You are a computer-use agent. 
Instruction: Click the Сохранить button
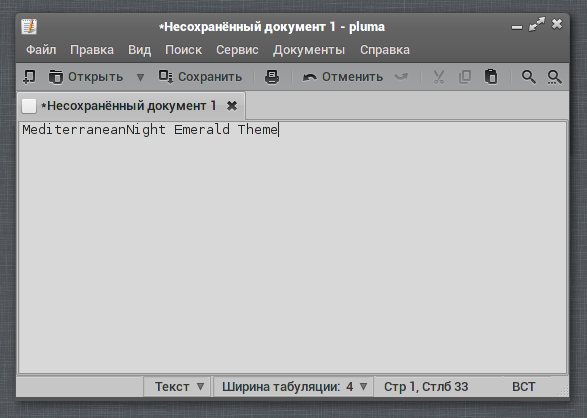[x=201, y=77]
